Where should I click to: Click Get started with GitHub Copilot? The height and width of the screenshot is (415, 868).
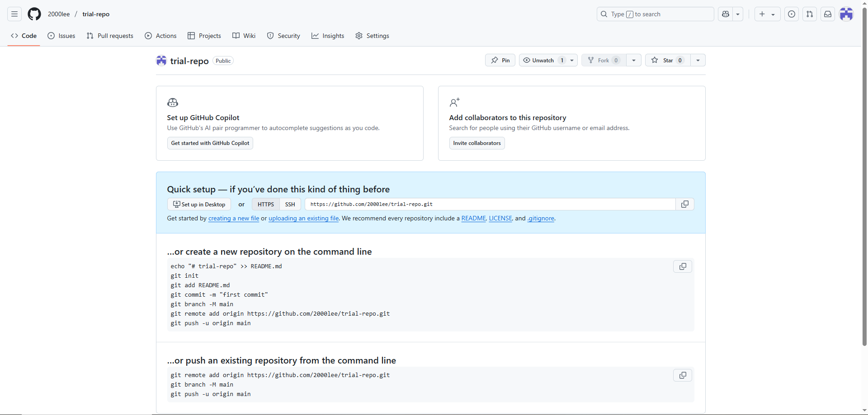click(210, 143)
